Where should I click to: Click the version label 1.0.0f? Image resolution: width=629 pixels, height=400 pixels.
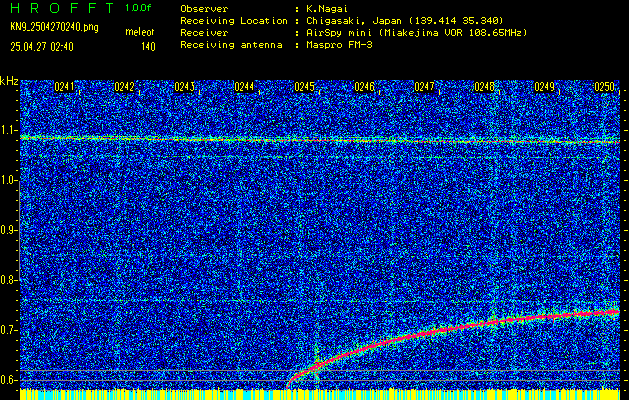(x=138, y=8)
